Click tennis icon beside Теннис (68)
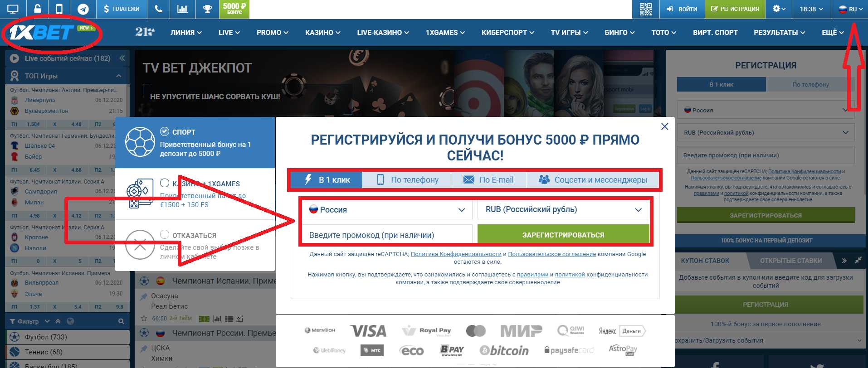868x368 pixels. click(x=15, y=352)
